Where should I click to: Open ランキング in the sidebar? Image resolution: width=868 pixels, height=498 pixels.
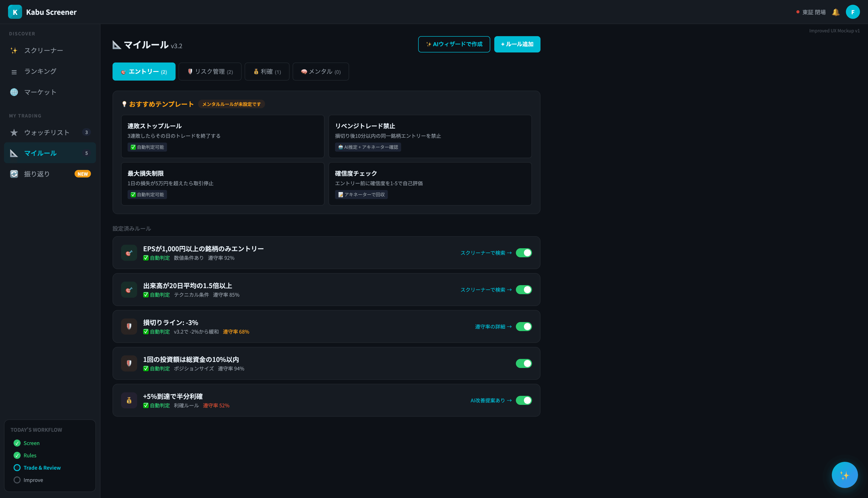click(x=40, y=71)
